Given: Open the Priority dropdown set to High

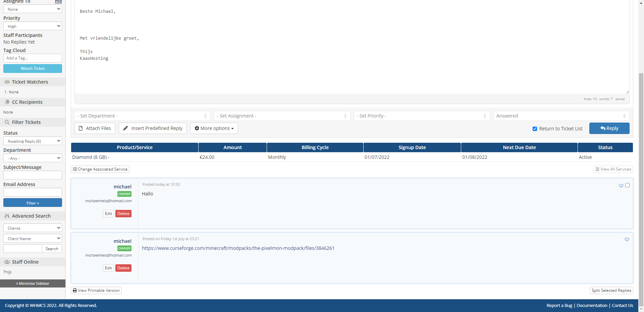Looking at the screenshot, I should (x=33, y=26).
